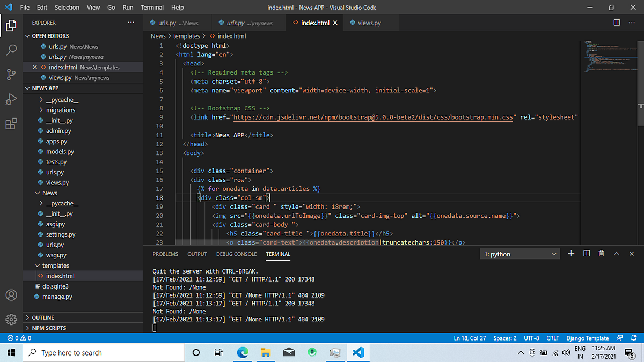Open the Search view in activity bar
The width and height of the screenshot is (644, 362).
(x=11, y=50)
